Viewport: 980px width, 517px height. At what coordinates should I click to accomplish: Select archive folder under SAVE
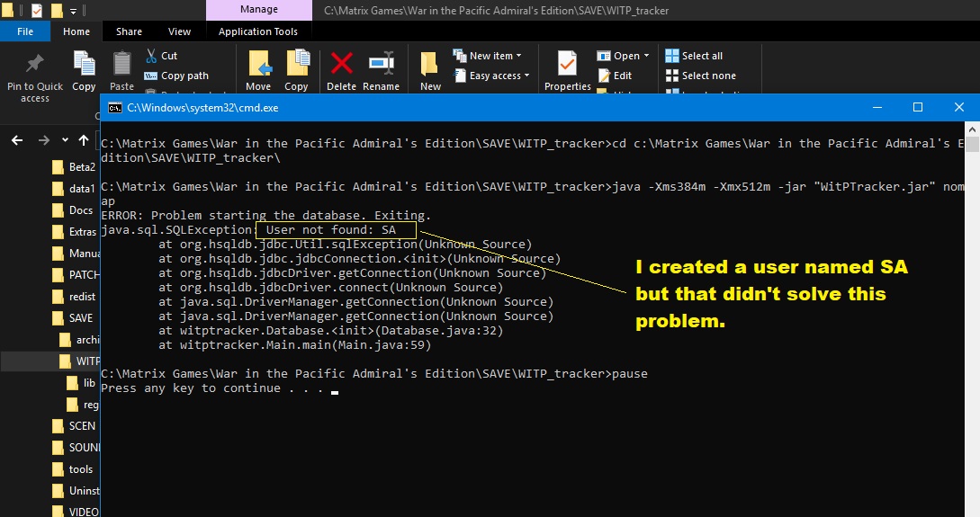click(x=79, y=340)
